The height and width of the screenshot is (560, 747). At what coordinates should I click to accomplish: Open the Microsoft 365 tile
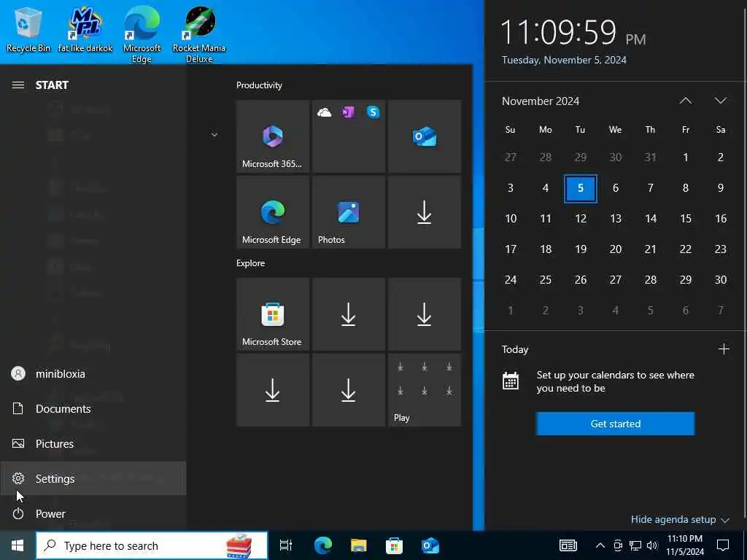pyautogui.click(x=273, y=136)
